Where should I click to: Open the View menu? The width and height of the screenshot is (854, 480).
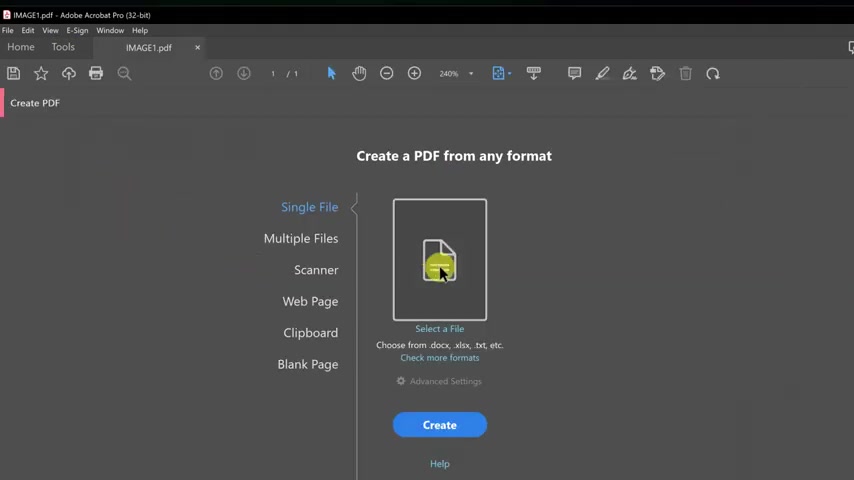click(50, 31)
